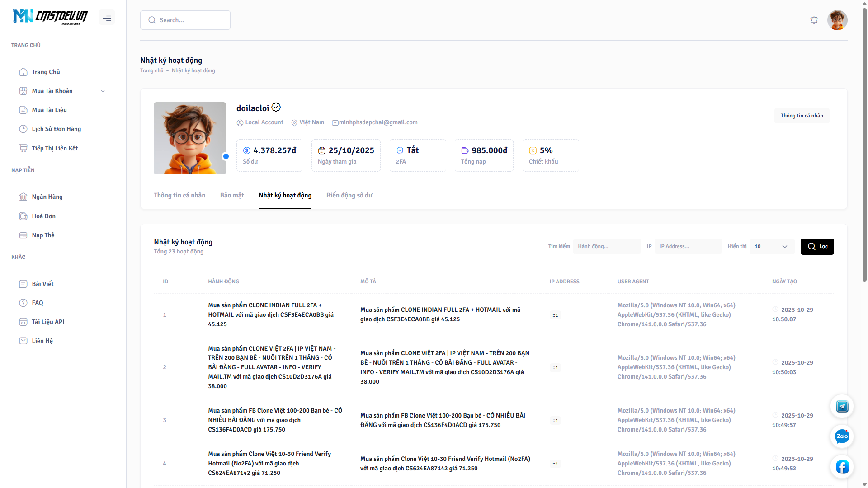Click the Ngân Hàng bank icon
The width and height of the screenshot is (868, 488).
23,197
